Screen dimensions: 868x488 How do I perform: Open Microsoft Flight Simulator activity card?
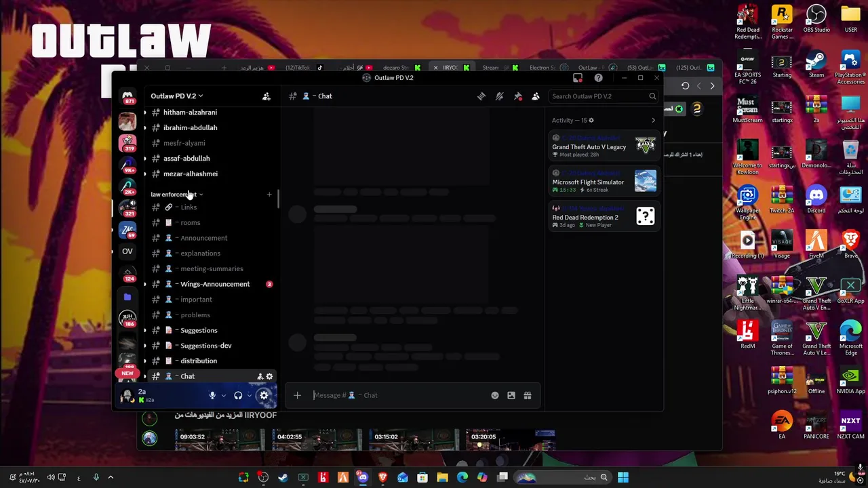604,182
